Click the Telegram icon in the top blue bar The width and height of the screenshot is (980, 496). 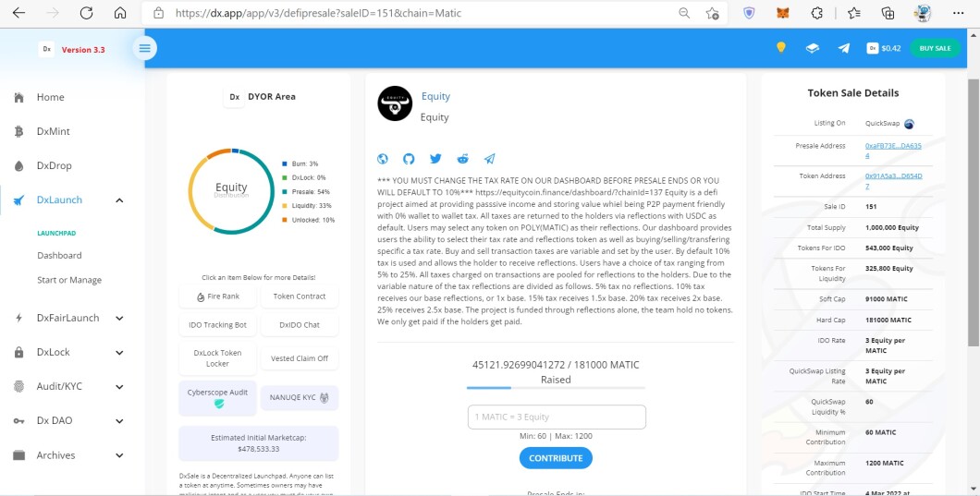click(x=843, y=48)
